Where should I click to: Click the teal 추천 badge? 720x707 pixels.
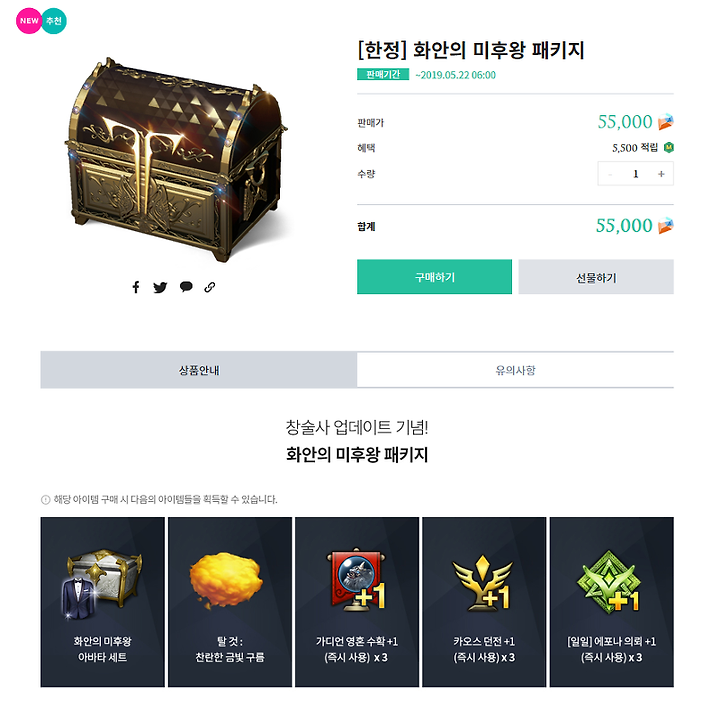coord(54,21)
